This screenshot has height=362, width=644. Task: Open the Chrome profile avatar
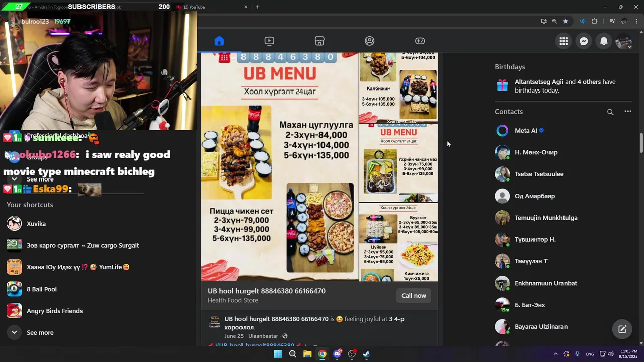[624, 21]
